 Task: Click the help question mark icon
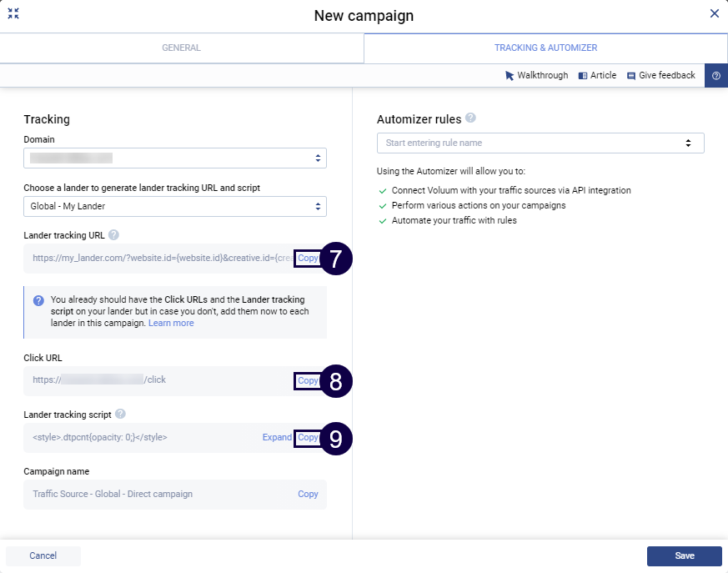(715, 76)
